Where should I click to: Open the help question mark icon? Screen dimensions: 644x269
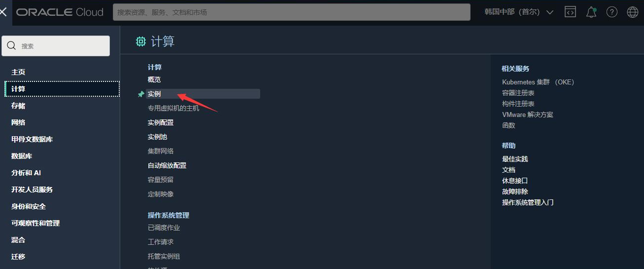[x=612, y=12]
